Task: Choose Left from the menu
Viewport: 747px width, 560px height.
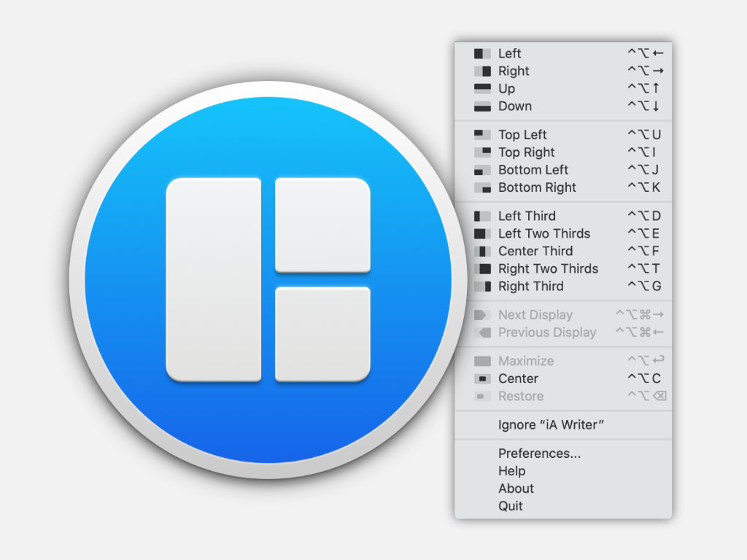Action: 563,53
